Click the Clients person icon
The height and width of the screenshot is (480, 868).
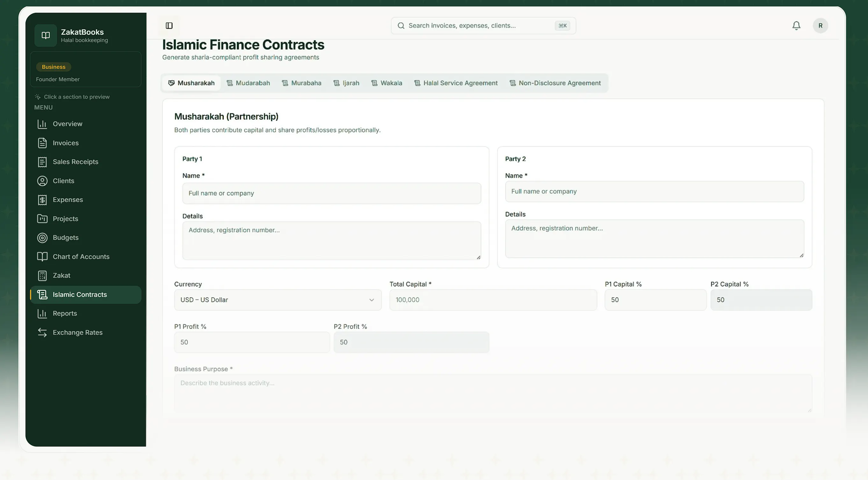click(x=42, y=181)
